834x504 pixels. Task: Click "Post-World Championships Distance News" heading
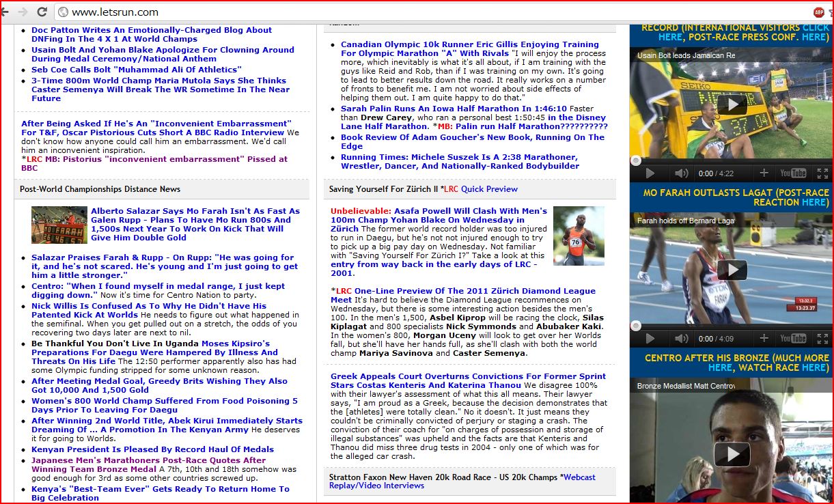coord(100,189)
